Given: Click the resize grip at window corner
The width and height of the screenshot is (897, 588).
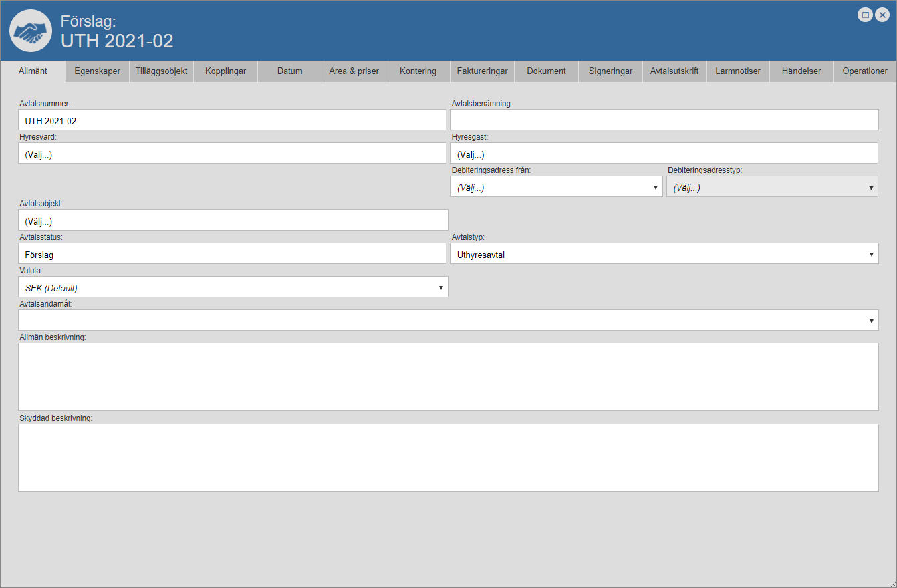Looking at the screenshot, I should [892, 583].
